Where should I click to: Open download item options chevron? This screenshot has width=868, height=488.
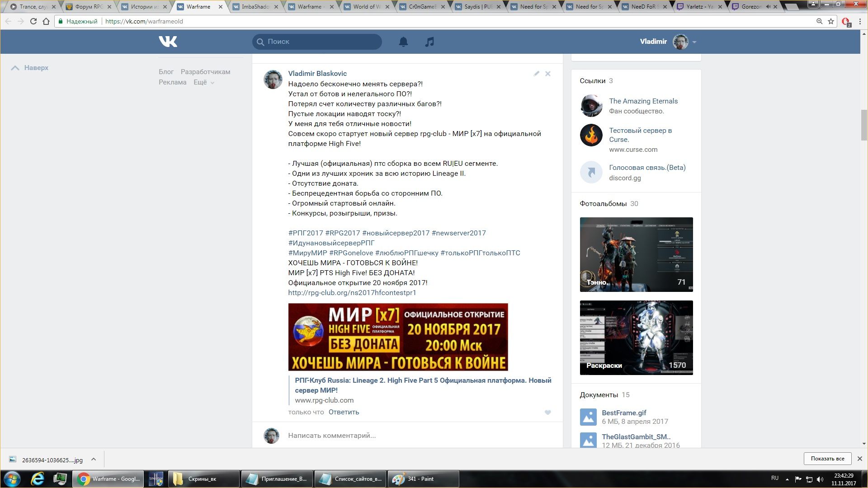(x=94, y=460)
